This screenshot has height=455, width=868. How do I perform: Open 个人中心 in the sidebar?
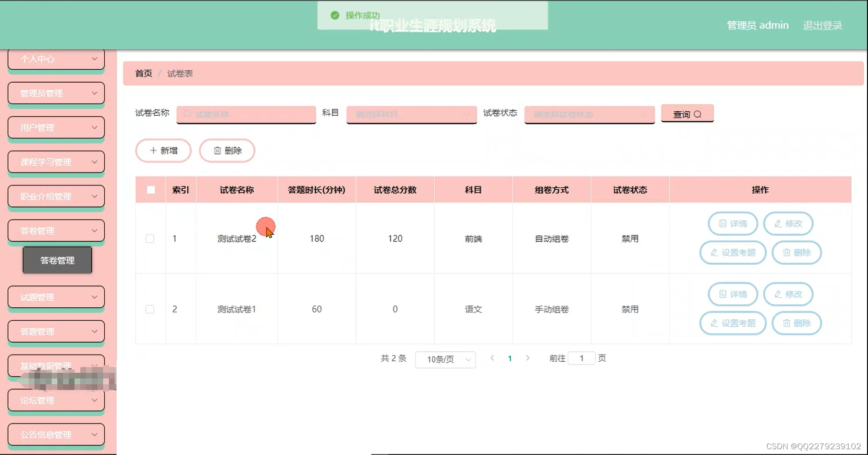pos(56,58)
